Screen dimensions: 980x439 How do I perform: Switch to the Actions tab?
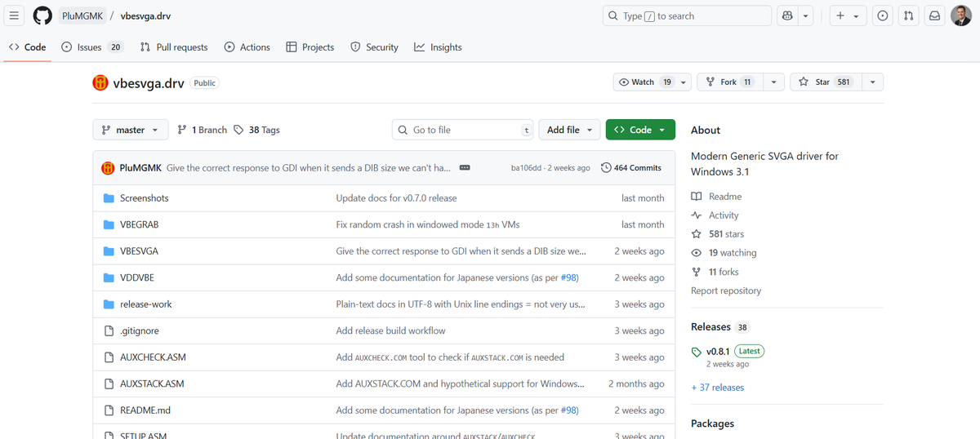[247, 47]
